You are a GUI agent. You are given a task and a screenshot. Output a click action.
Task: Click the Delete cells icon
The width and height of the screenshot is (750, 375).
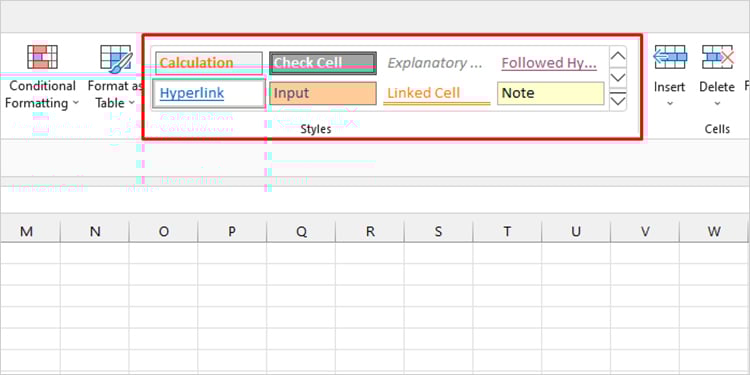[717, 57]
